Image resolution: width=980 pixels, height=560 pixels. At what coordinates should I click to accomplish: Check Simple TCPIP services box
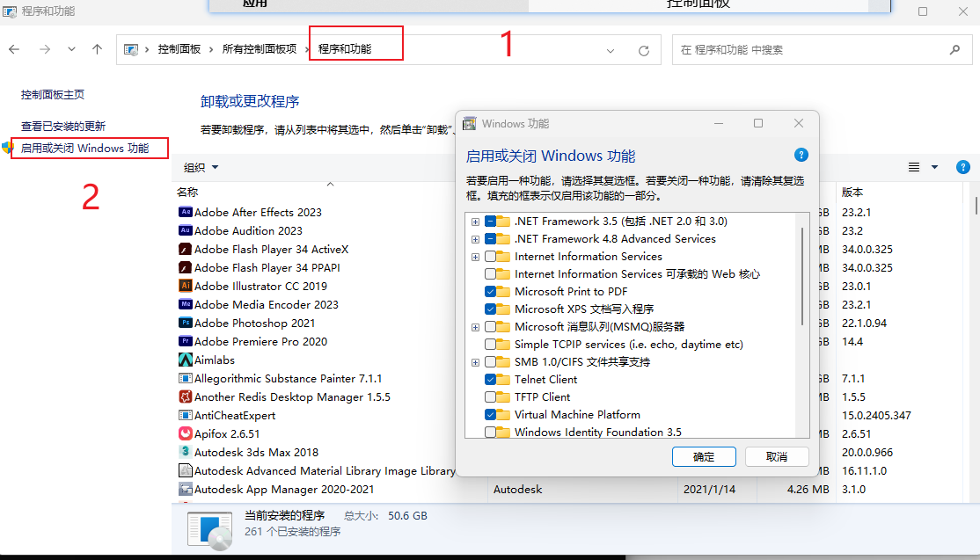point(490,344)
